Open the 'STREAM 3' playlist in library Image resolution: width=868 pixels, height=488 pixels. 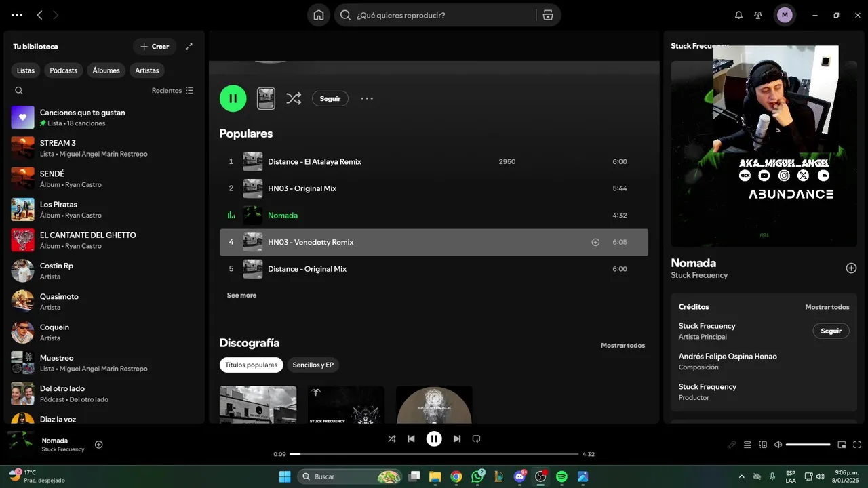coord(104,148)
